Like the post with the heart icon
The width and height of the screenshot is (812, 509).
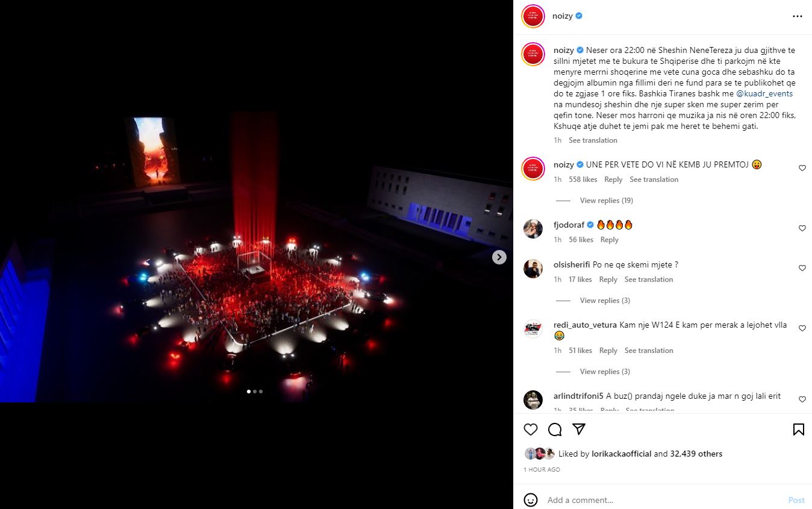point(530,429)
